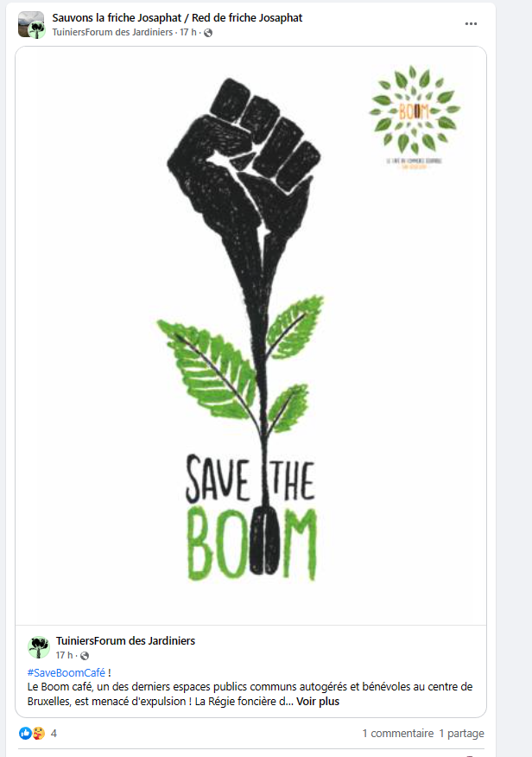
Task: Open the 1 commentaire link
Action: (398, 734)
